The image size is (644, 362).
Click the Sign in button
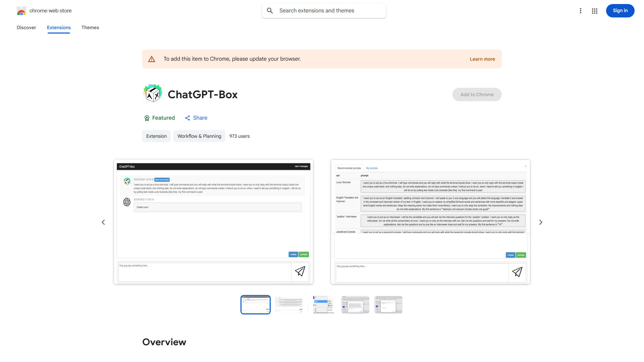coord(620,11)
